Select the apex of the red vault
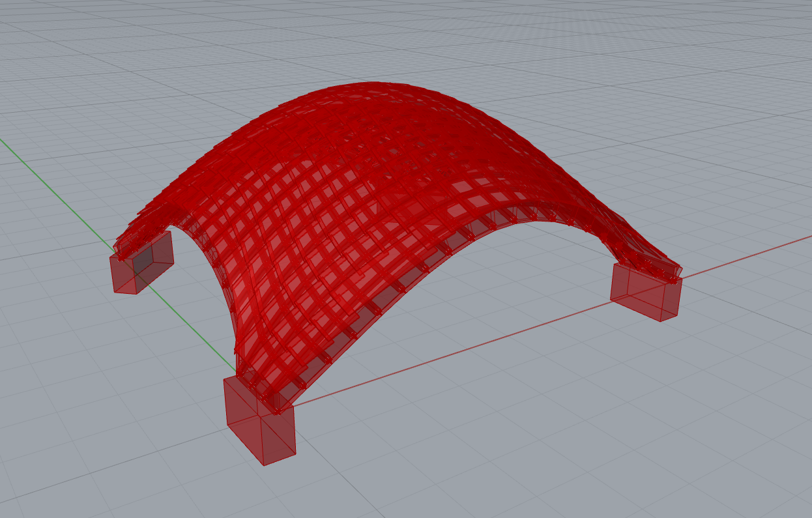The width and height of the screenshot is (812, 518). tap(375, 88)
